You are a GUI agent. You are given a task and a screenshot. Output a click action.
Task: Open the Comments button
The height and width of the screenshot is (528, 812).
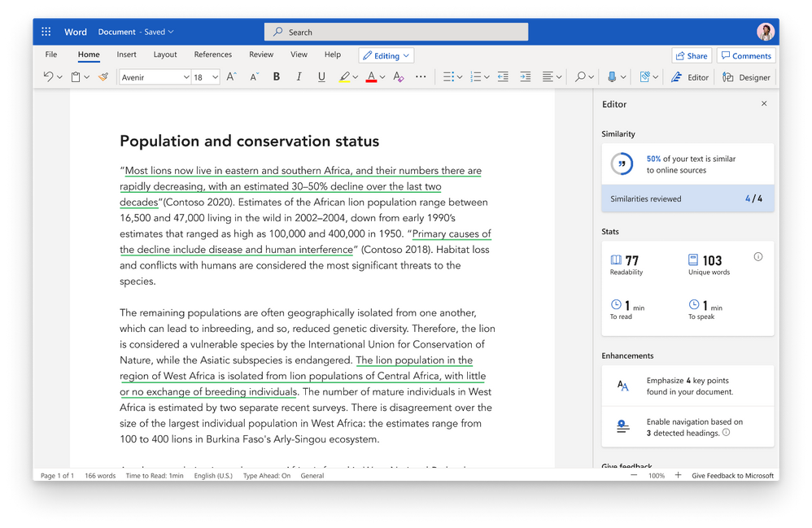tap(745, 55)
